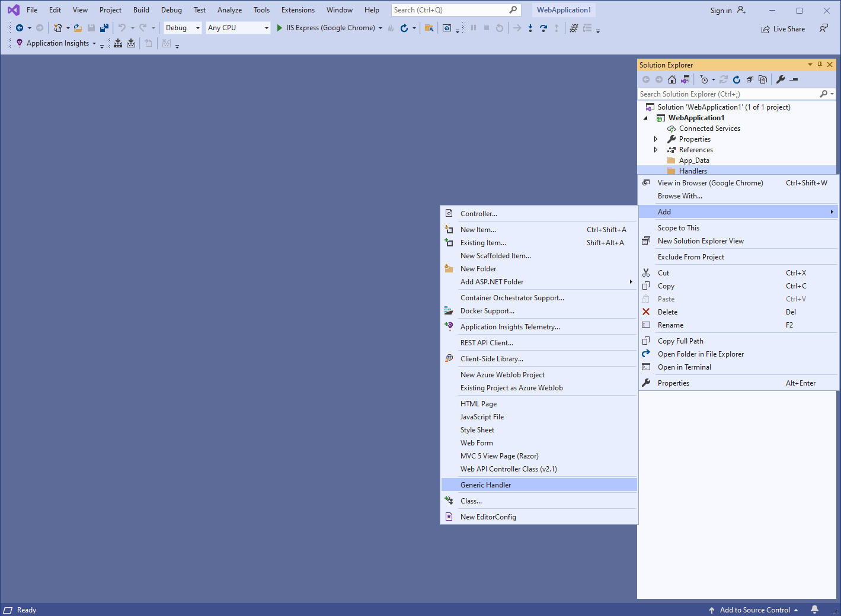Open the Any CPU platform dropdown
Image resolution: width=841 pixels, height=616 pixels.
(x=238, y=28)
